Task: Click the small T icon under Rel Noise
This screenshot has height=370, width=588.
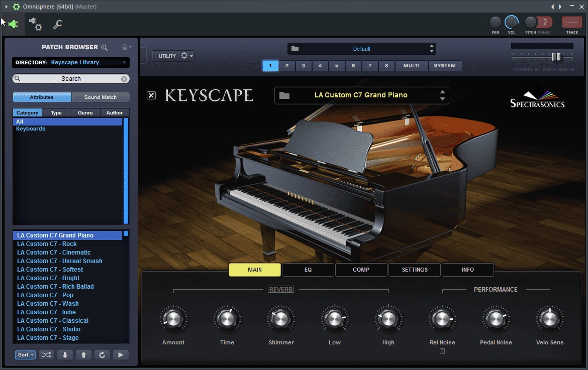Action: pyautogui.click(x=442, y=351)
